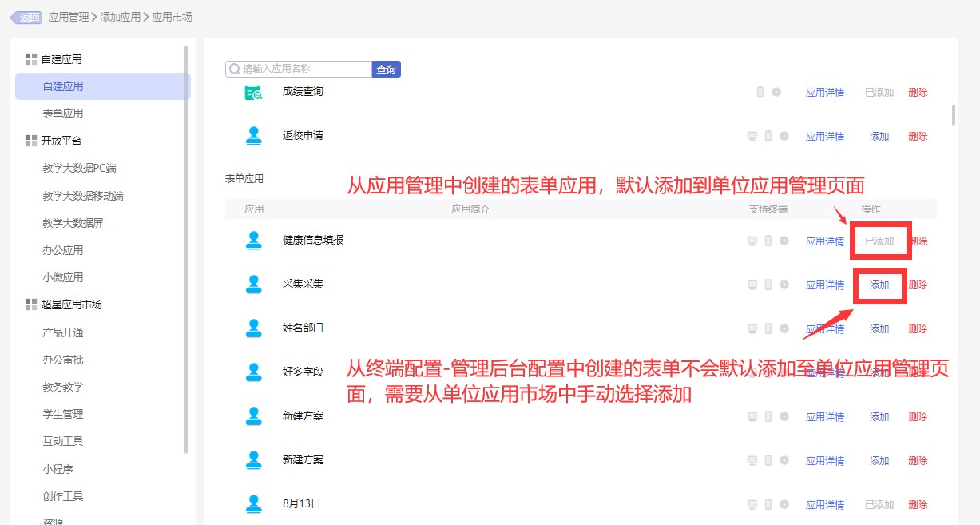Click the 超星应用市场 section header
The image size is (980, 525).
(x=72, y=304)
